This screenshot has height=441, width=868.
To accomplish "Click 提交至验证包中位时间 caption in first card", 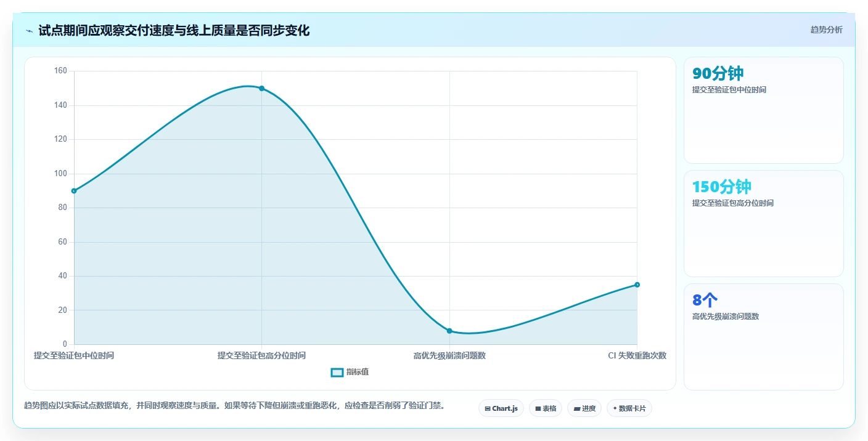I will pyautogui.click(x=729, y=90).
